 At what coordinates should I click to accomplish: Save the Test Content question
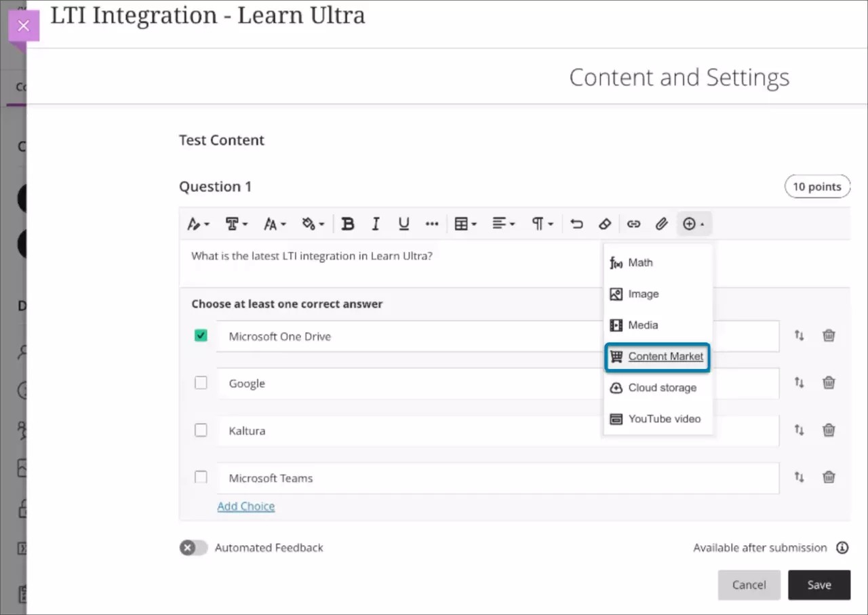819,584
